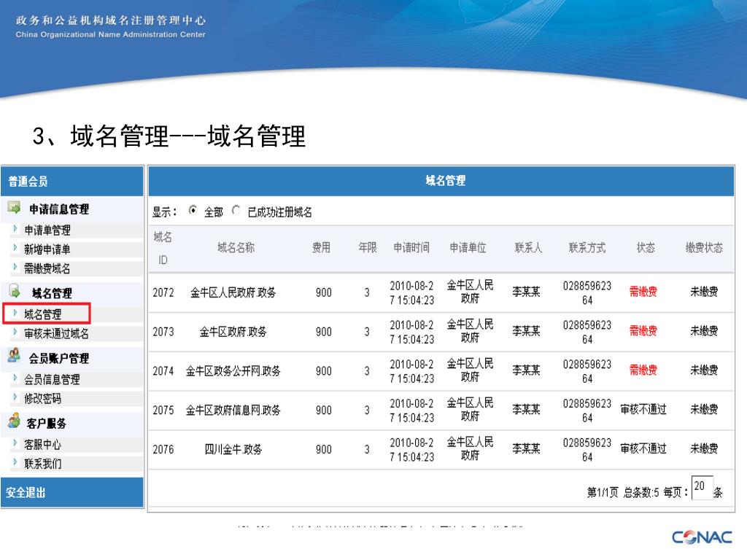Image resolution: width=747 pixels, height=560 pixels.
Task: Click domain name 金牛区人民政府.政务
Action: point(233,292)
